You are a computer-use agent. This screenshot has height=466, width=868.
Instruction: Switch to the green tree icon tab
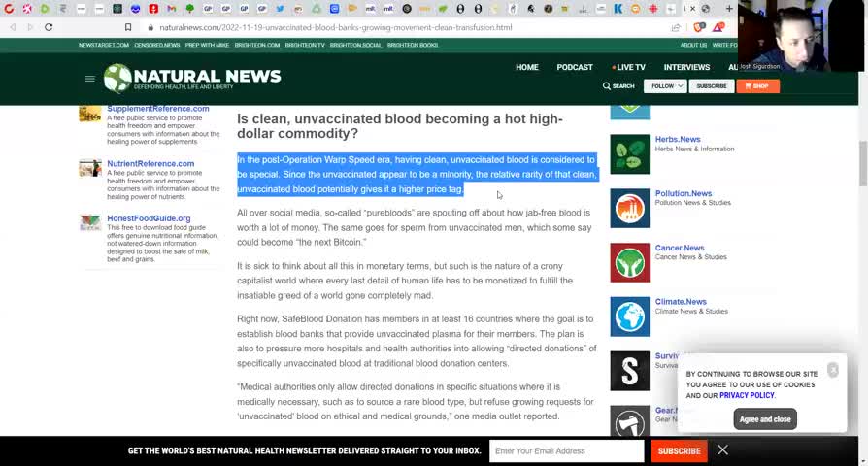pyautogui.click(x=190, y=9)
